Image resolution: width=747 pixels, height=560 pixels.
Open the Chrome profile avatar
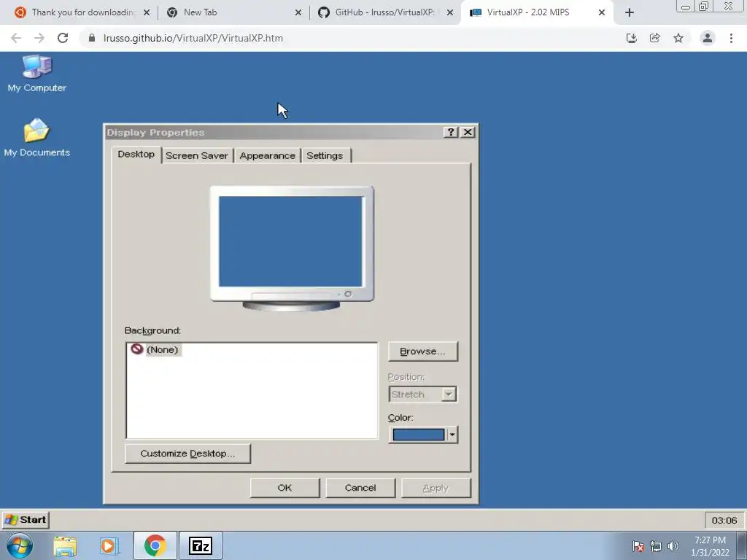point(708,38)
